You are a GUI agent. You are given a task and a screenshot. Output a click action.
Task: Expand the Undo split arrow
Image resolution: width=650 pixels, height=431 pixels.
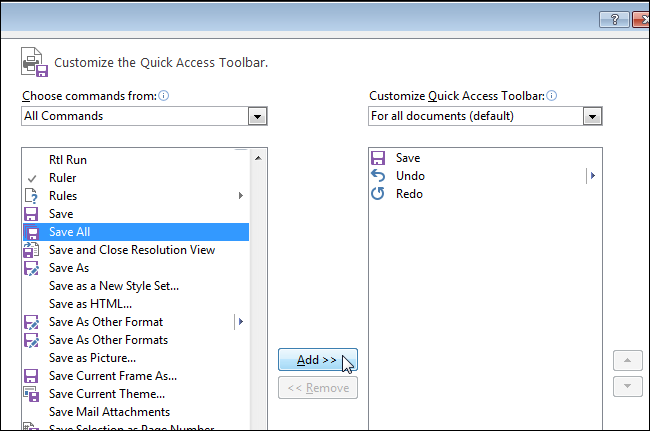593,176
